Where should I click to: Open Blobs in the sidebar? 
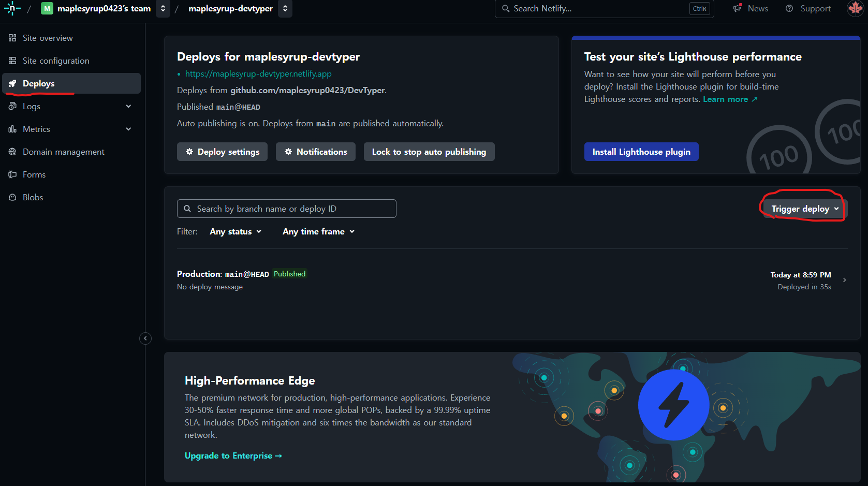tap(71, 197)
